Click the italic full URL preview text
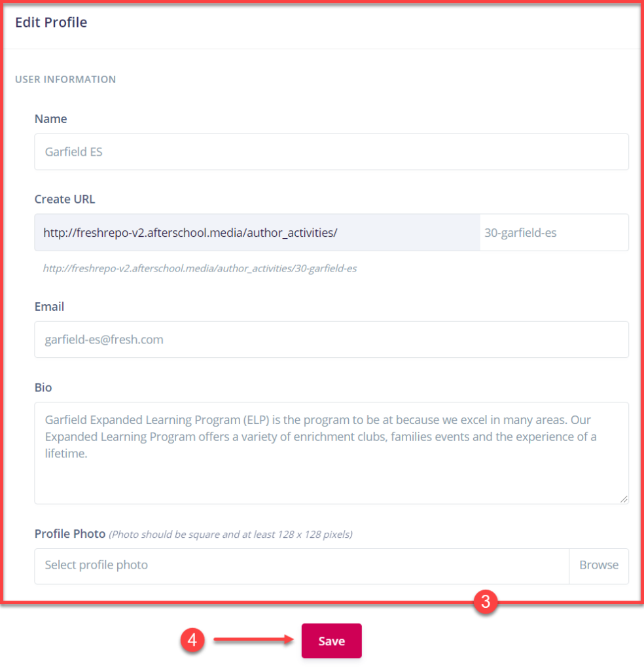The height and width of the screenshot is (670, 644). coord(200,268)
